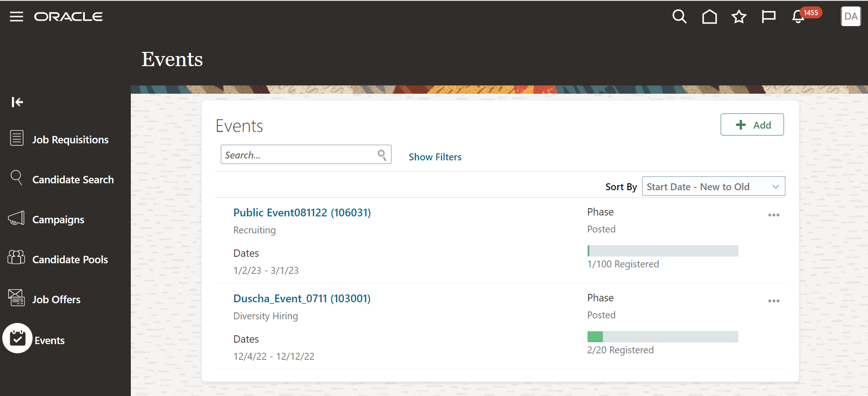
Task: Click the Oracle logo
Action: (68, 17)
